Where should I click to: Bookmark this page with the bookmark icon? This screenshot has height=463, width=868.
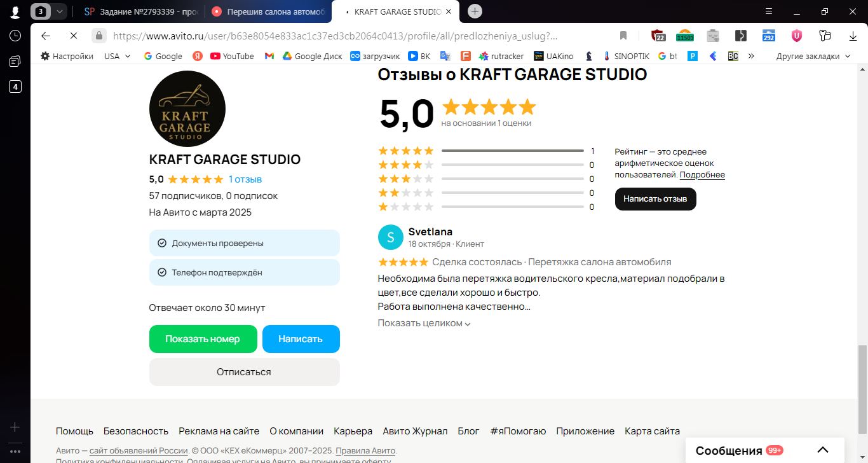pyautogui.click(x=623, y=36)
